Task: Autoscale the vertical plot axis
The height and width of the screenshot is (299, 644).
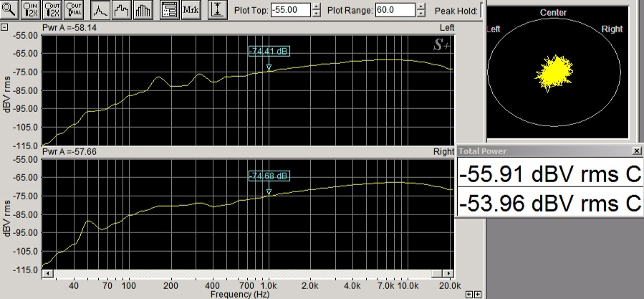Action: [x=218, y=9]
